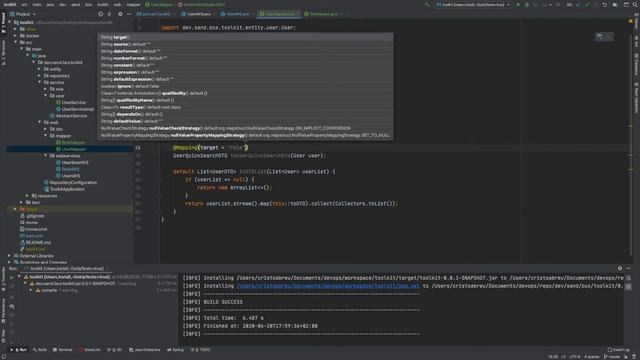
Task: Switch to the UsersWS.java editor tab
Action: 198,14
